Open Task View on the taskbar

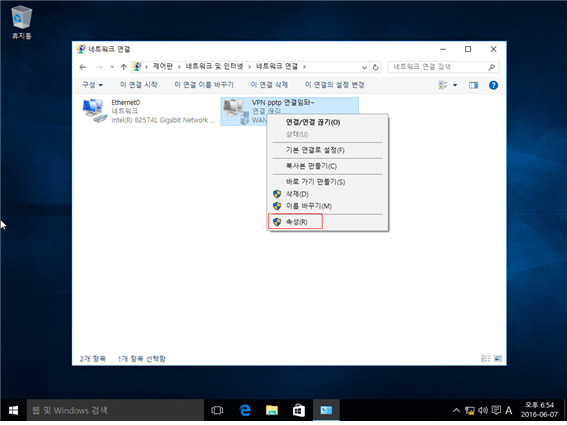pyautogui.click(x=217, y=410)
